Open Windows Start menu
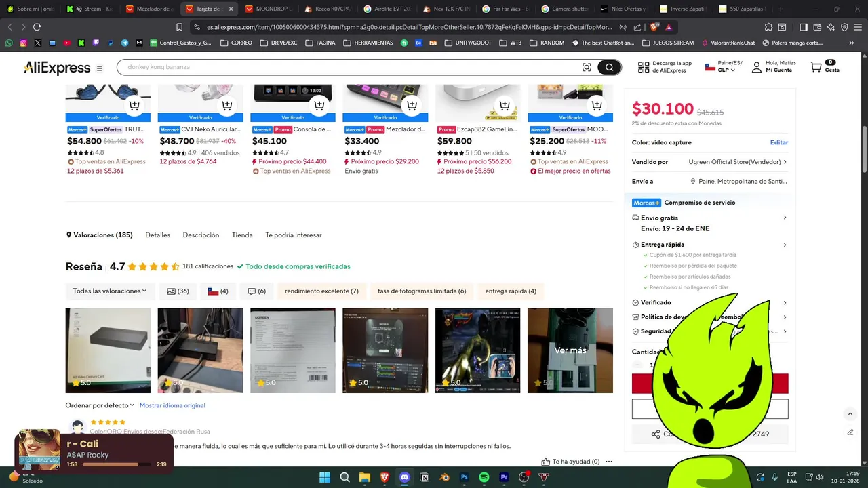This screenshot has width=868, height=488. click(325, 477)
